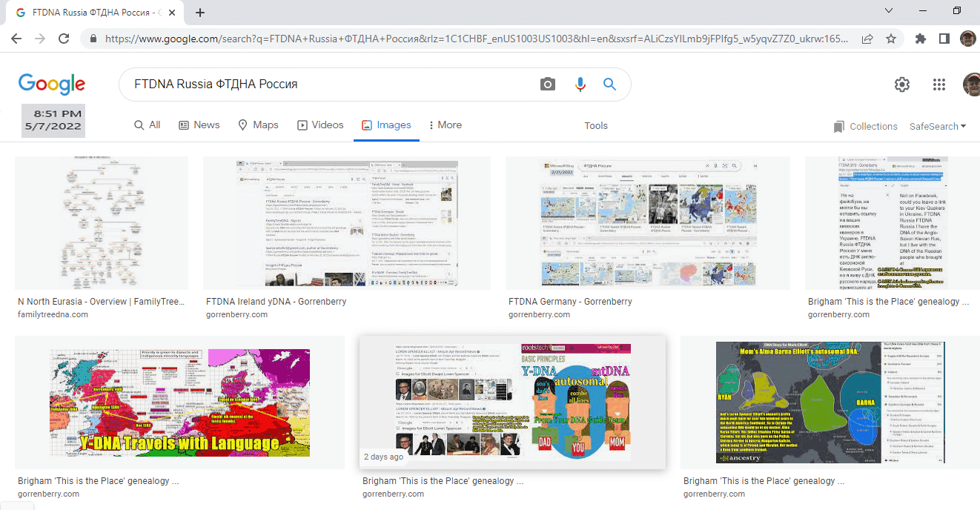Open FTDNA Ireland yDNA image thumbnail
The width and height of the screenshot is (980, 510).
tap(347, 223)
